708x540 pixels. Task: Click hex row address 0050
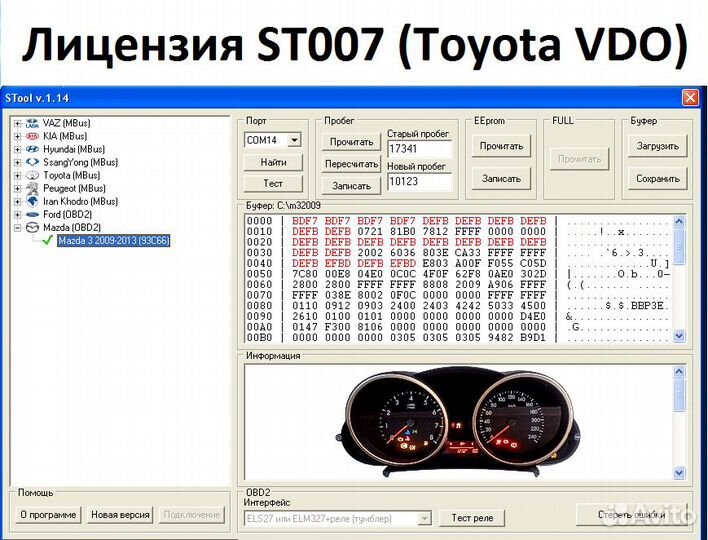pos(259,274)
